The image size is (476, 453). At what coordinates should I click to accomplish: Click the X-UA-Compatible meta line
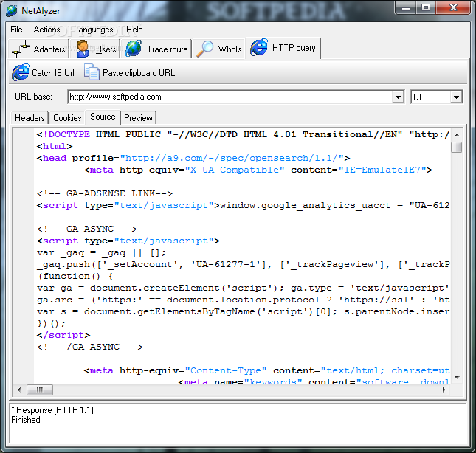258,170
